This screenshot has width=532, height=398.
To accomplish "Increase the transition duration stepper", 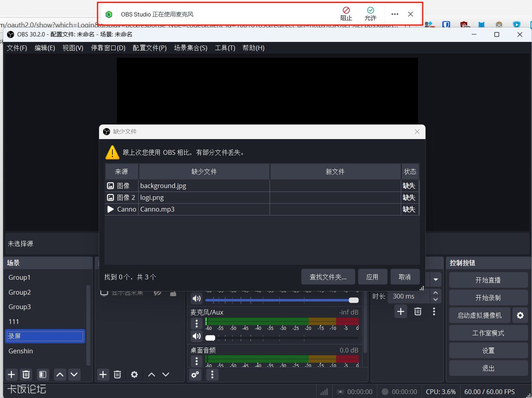I will pos(435,293).
